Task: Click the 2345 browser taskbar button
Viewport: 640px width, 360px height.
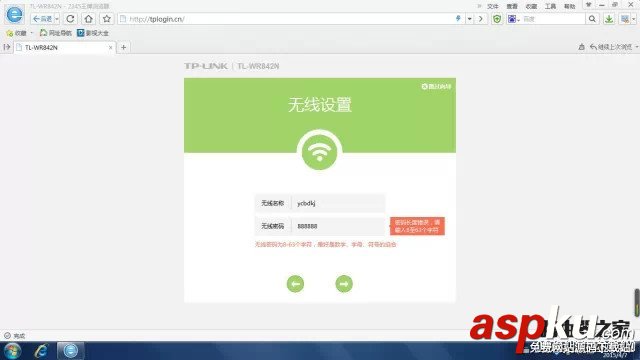Action: point(70,351)
